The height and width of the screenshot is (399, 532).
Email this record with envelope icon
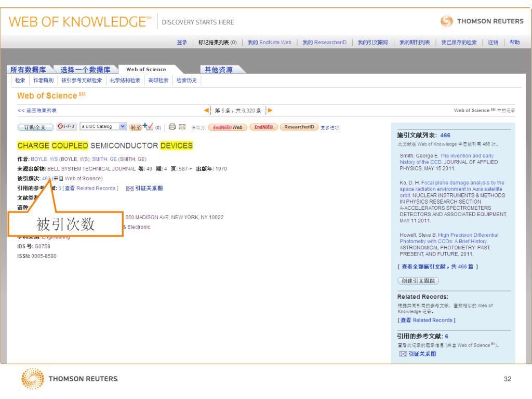[x=182, y=127]
